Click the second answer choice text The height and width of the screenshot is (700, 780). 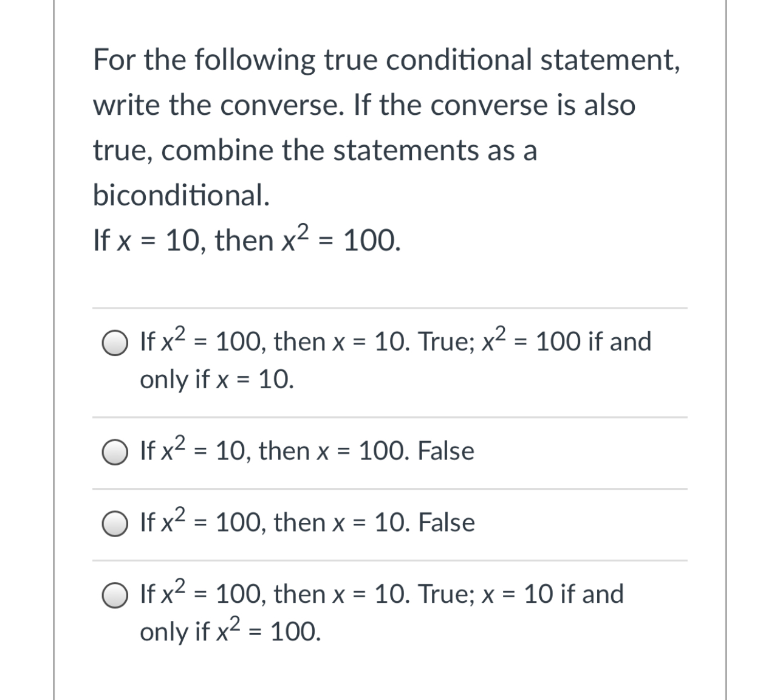click(x=307, y=451)
